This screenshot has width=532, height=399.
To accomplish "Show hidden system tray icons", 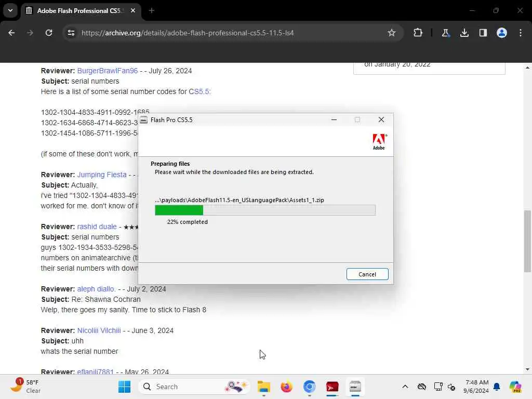I will pyautogui.click(x=405, y=387).
